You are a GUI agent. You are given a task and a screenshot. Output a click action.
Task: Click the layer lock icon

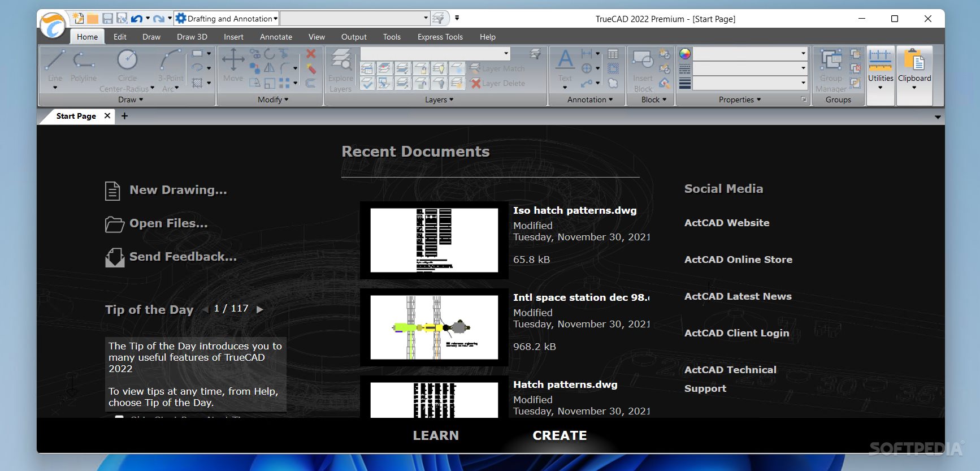point(420,68)
